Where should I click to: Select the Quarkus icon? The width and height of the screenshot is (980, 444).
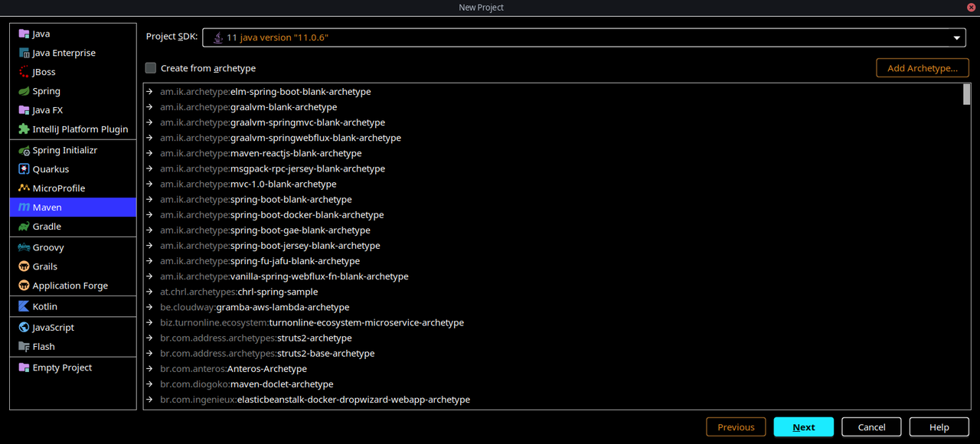(x=24, y=169)
